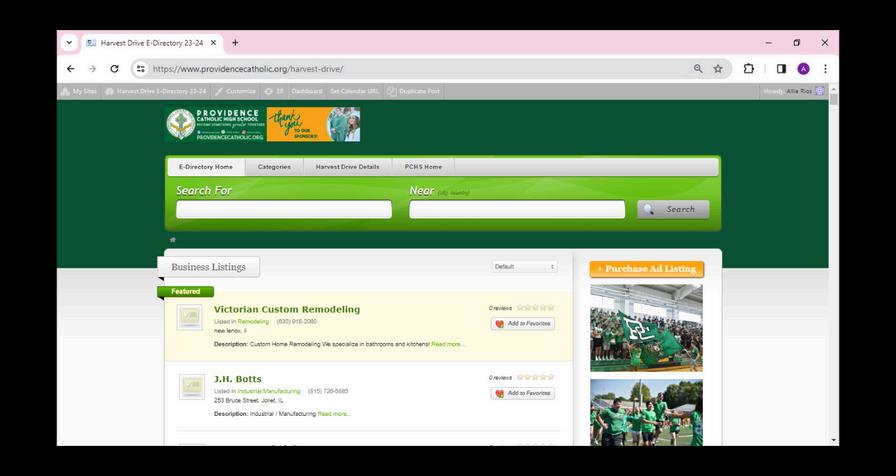Add Victorian Custom Remodeling to Favorites
The height and width of the screenshot is (476, 896).
(x=523, y=324)
